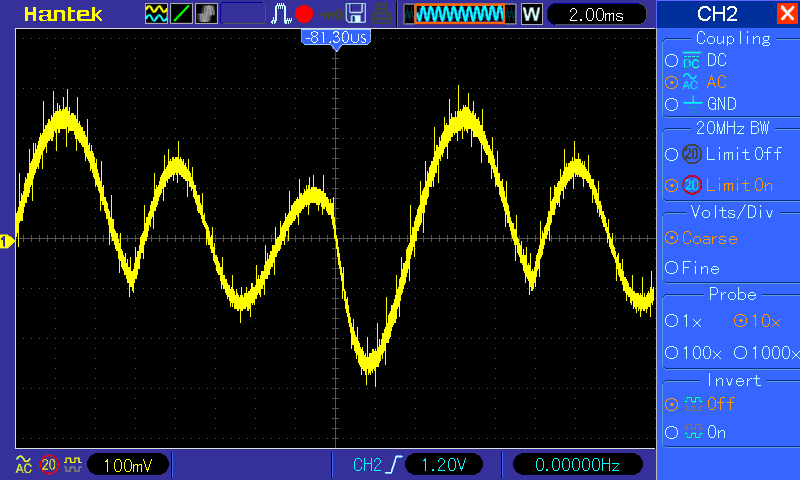
Task: Click the printer icon
Action: 381,14
